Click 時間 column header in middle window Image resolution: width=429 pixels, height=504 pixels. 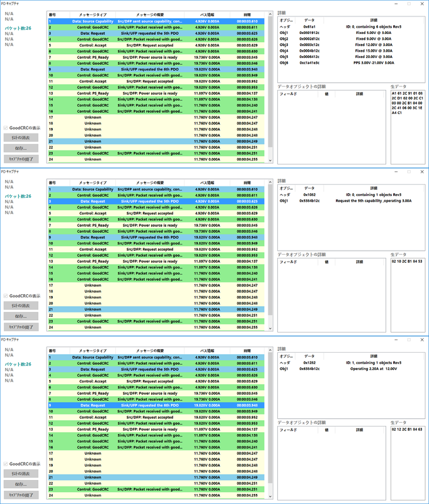[247, 183]
